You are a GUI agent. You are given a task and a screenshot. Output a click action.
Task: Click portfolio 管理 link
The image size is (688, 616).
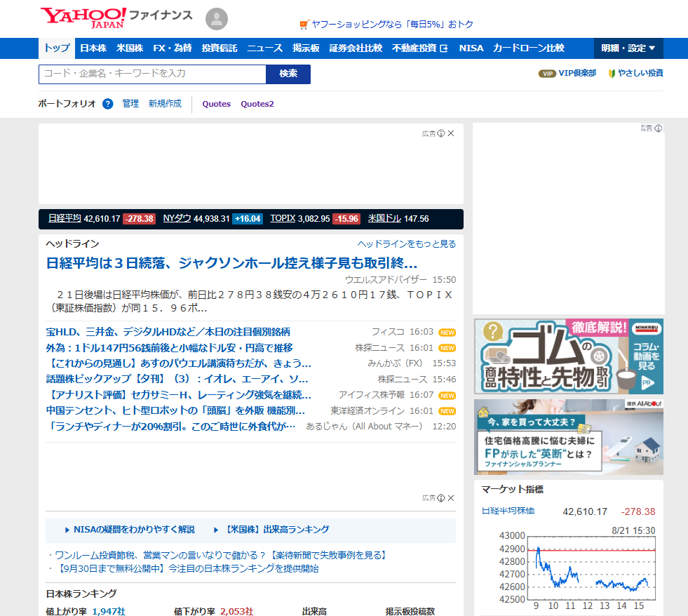click(x=130, y=104)
